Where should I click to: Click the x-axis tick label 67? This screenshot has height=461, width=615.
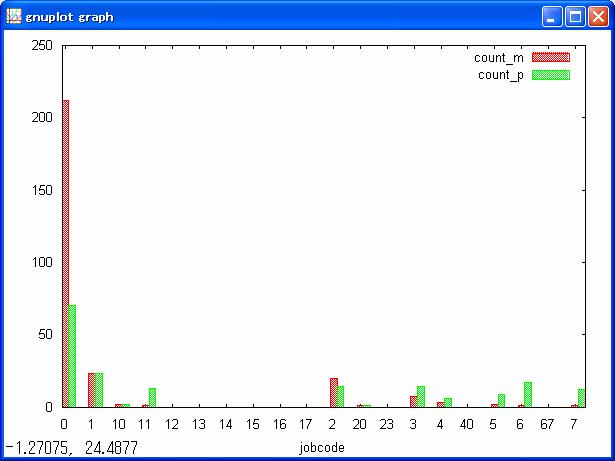click(546, 424)
